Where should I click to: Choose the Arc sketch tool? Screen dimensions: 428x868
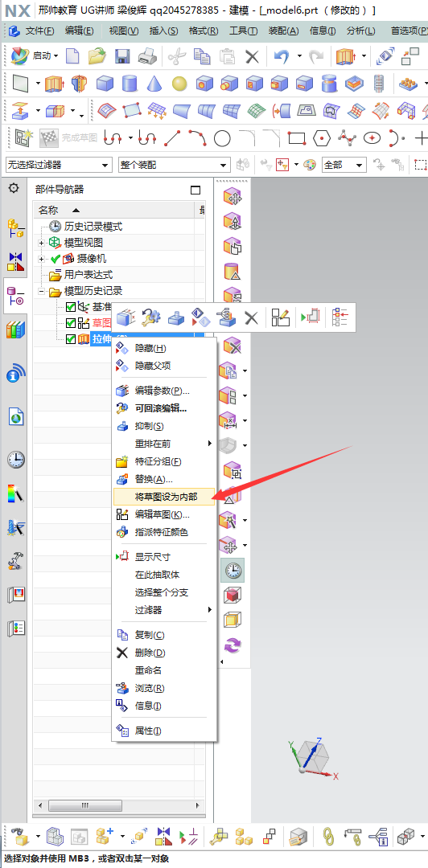[x=197, y=137]
